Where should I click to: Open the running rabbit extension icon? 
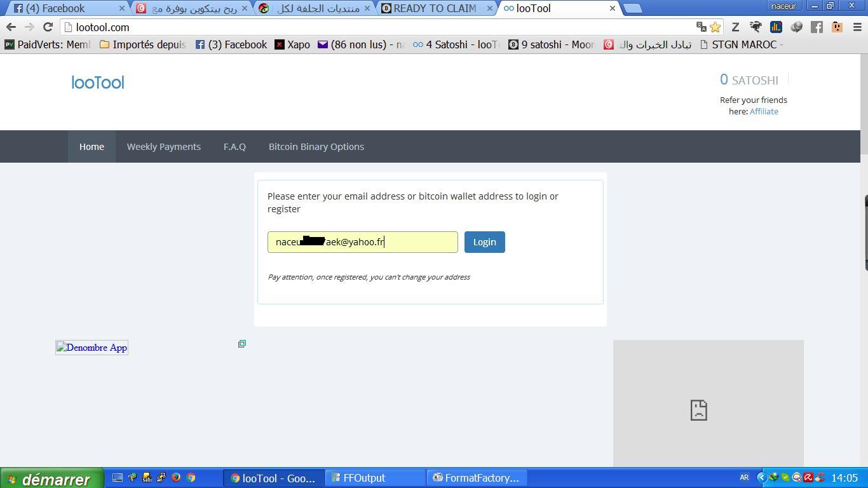pyautogui.click(x=756, y=27)
